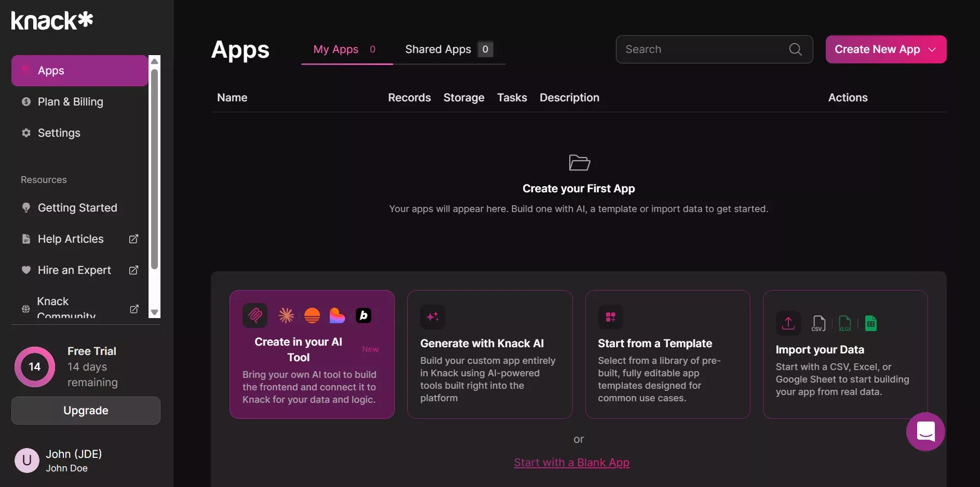
Task: Open the chat support bubble
Action: click(925, 431)
